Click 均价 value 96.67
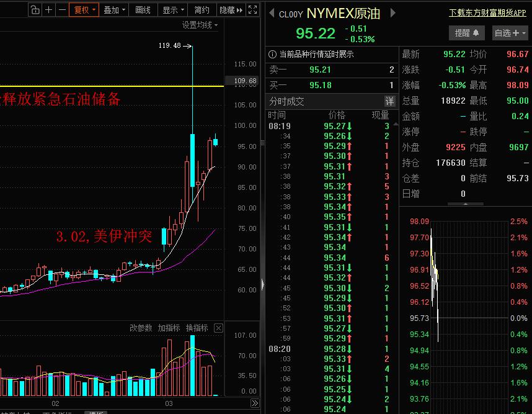Screen dimensions: 532x414 click(517, 55)
